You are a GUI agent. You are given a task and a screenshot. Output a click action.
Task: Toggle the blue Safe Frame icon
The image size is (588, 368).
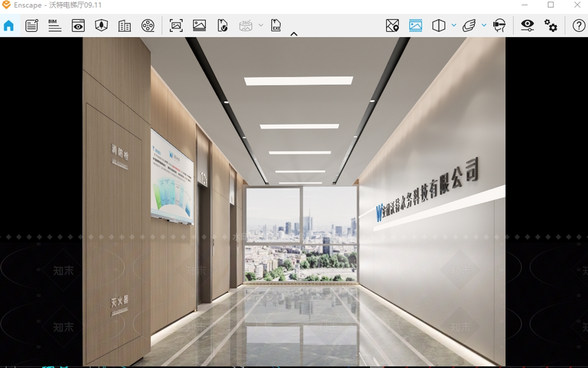pyautogui.click(x=416, y=26)
